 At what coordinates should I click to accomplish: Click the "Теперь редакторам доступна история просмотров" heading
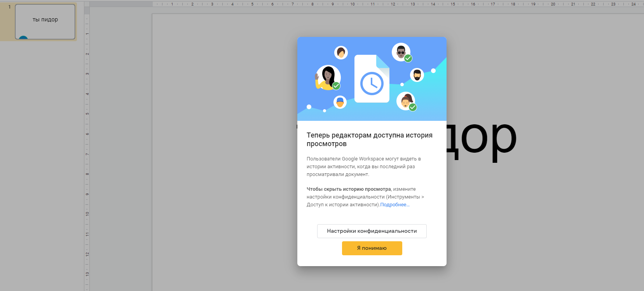(x=369, y=139)
